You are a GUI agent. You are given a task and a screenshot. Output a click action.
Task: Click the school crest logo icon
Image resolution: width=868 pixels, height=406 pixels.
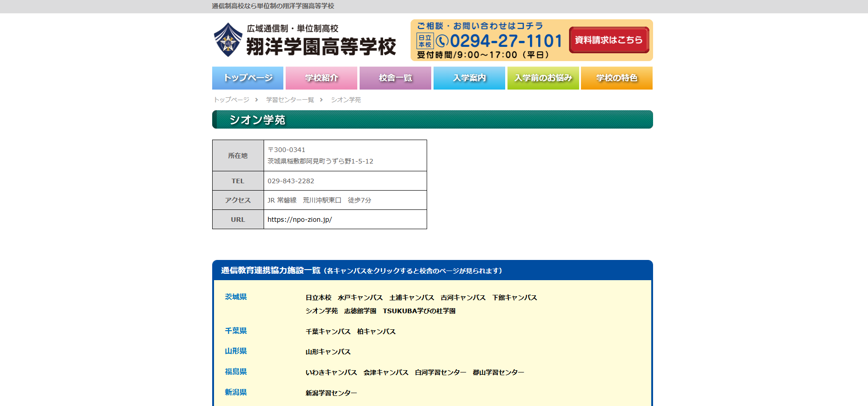point(228,40)
